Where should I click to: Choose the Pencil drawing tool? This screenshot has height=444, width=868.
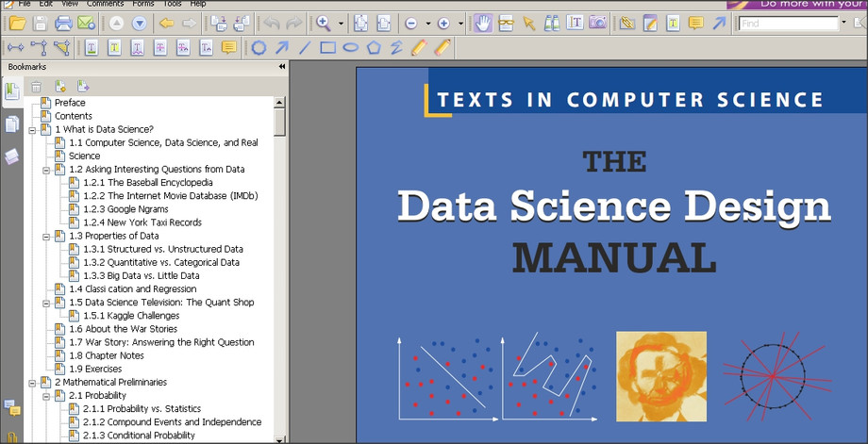coord(419,47)
